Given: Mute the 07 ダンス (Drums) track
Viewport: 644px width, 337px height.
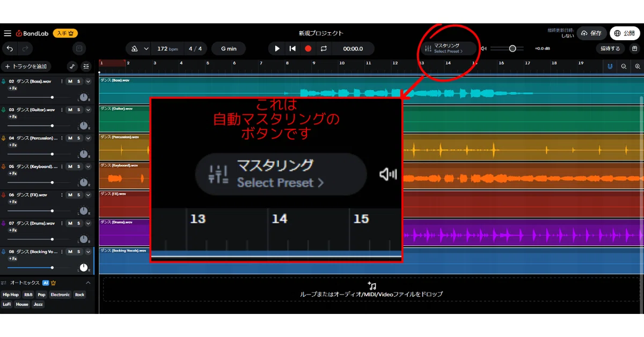Looking at the screenshot, I should [x=70, y=223].
